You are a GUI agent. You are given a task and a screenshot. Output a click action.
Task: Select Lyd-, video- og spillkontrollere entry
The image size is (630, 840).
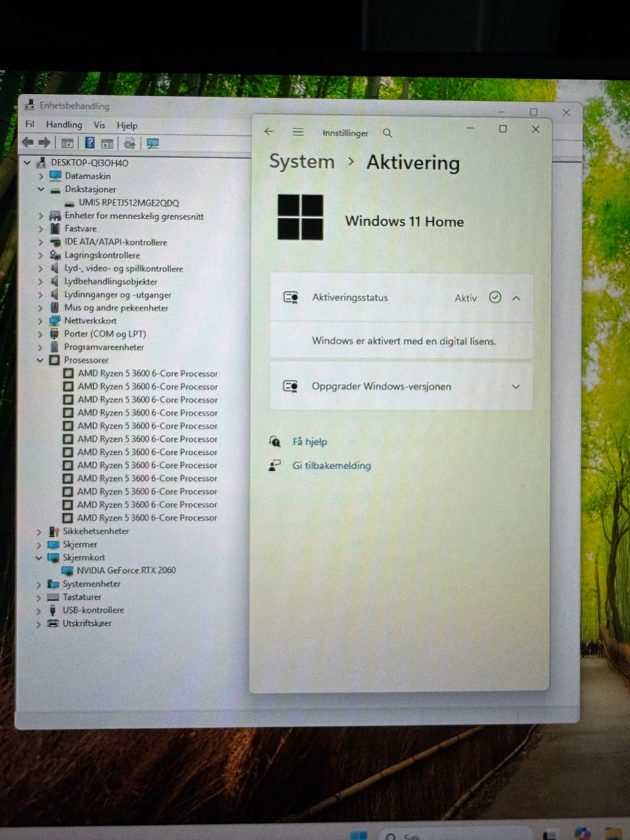[x=123, y=268]
